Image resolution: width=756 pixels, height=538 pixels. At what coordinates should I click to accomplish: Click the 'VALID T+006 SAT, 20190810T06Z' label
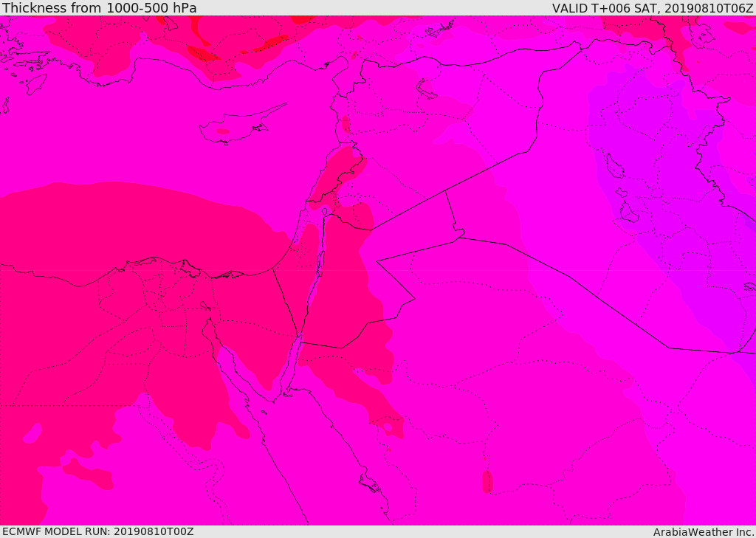653,7
